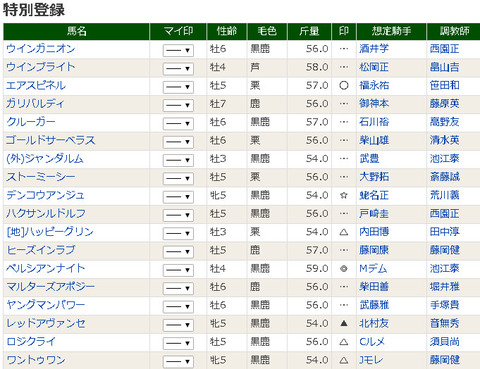
Task: Click the 想定騎手 column header
Action: (391, 32)
